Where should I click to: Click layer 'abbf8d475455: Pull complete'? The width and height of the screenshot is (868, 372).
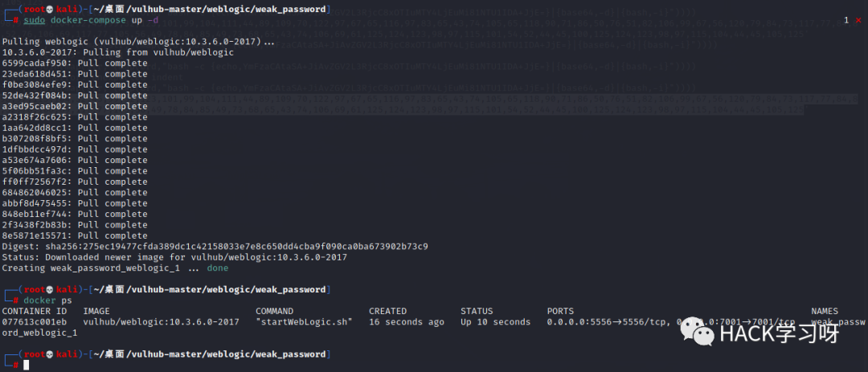pos(75,204)
